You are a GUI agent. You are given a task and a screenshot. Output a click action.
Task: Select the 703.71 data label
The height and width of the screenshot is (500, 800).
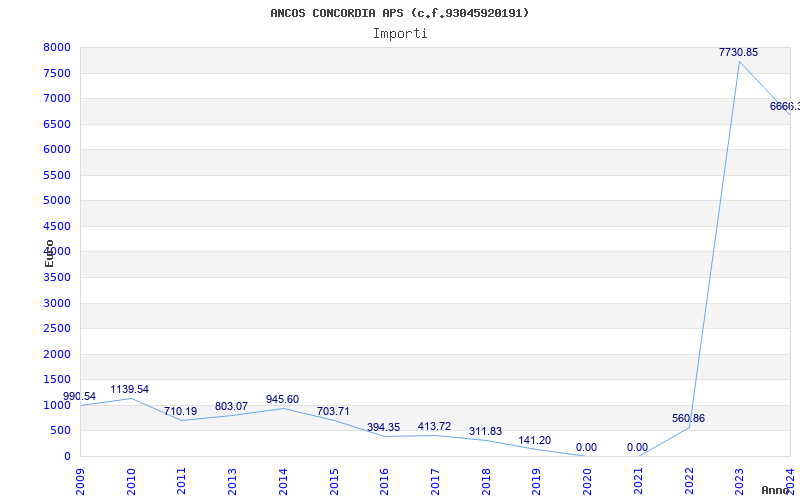333,411
